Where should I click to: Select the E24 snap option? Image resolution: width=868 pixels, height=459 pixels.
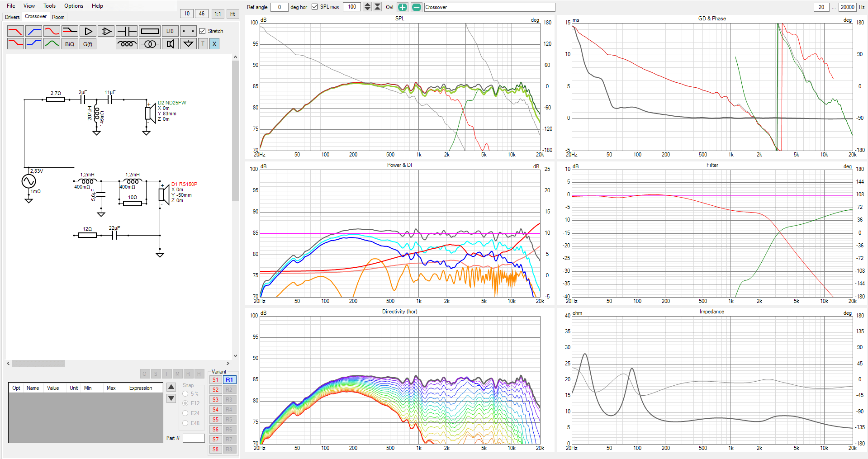point(185,413)
